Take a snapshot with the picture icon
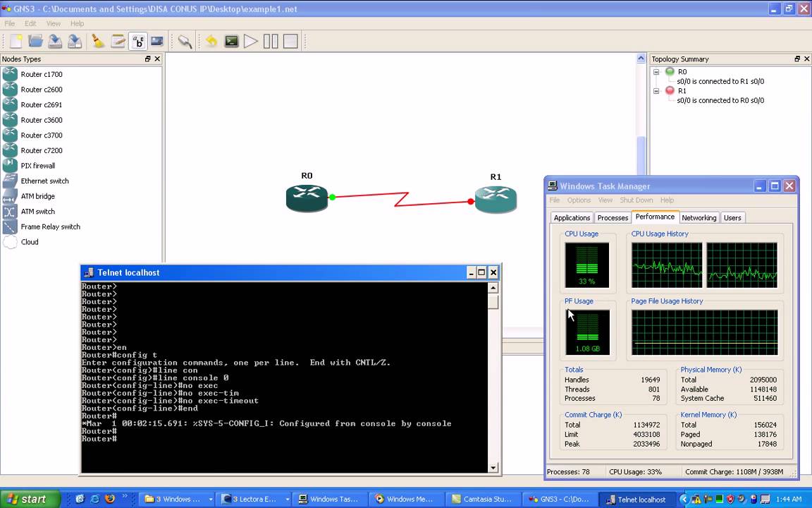812x508 pixels. 157,41
